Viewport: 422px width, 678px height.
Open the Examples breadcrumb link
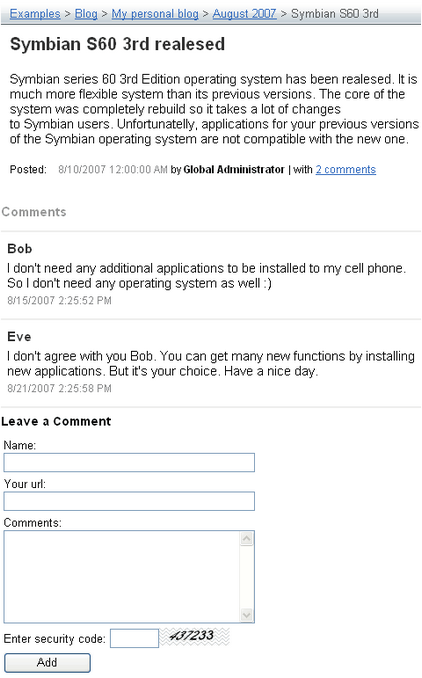point(35,14)
